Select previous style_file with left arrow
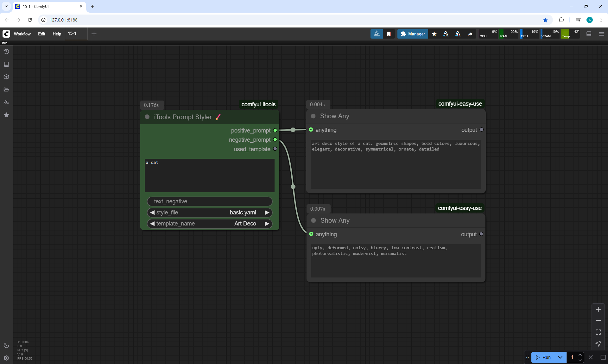Image resolution: width=608 pixels, height=364 pixels. [x=152, y=213]
